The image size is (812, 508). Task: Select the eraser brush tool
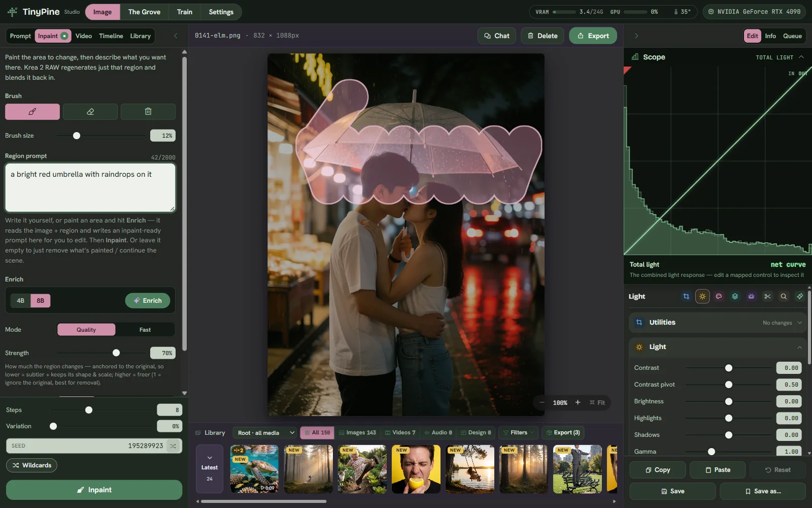90,112
